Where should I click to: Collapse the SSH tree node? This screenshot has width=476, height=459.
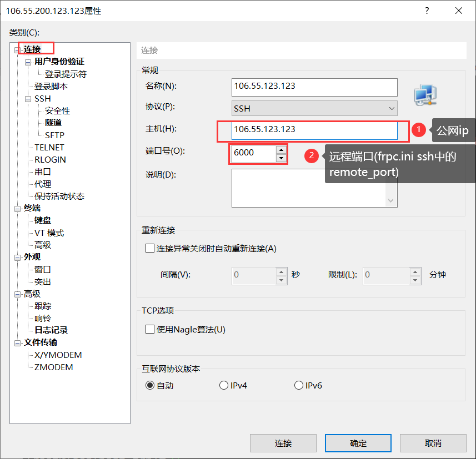[28, 99]
